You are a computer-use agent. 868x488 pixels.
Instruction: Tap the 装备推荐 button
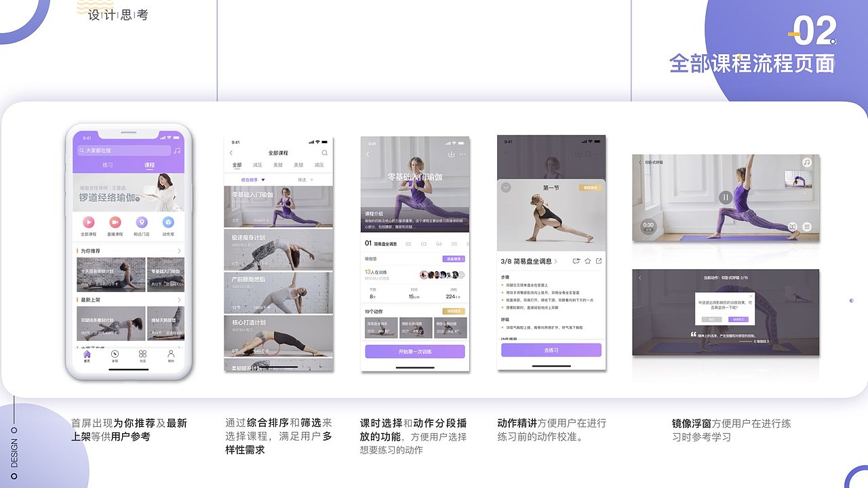pyautogui.click(x=454, y=259)
